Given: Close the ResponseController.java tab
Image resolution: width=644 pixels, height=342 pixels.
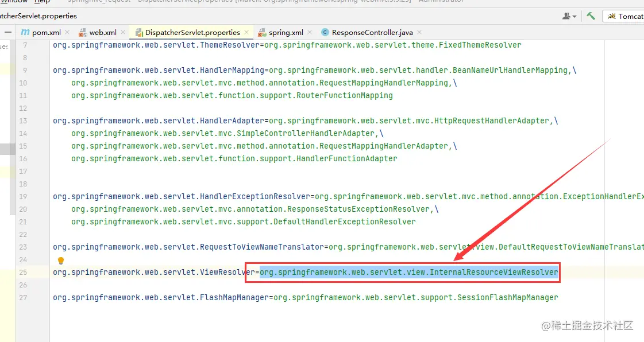Looking at the screenshot, I should pos(419,32).
